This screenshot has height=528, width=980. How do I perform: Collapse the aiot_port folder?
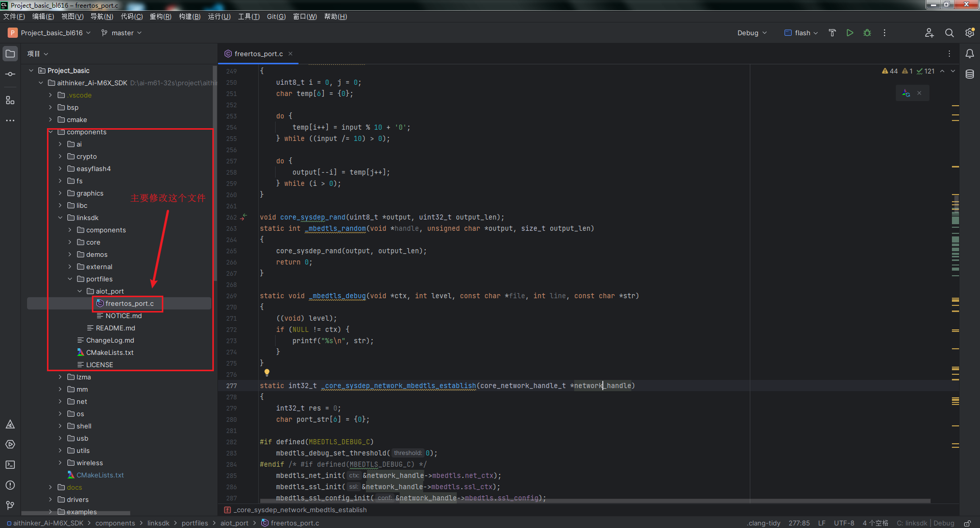click(80, 291)
